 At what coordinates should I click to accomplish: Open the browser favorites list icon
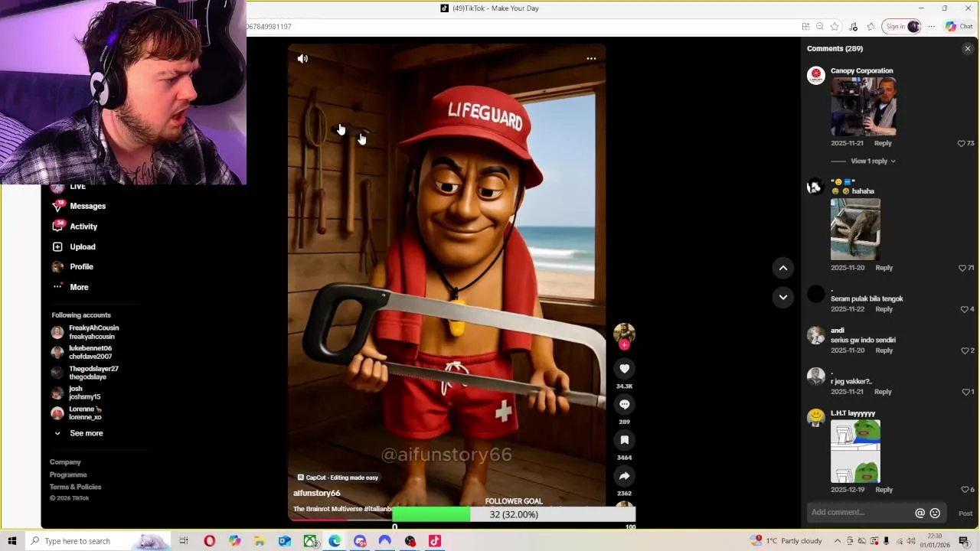[x=871, y=27]
